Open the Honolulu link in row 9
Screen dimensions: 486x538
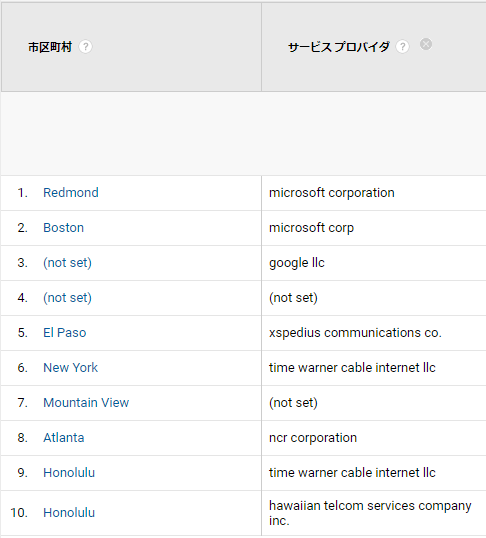69,473
